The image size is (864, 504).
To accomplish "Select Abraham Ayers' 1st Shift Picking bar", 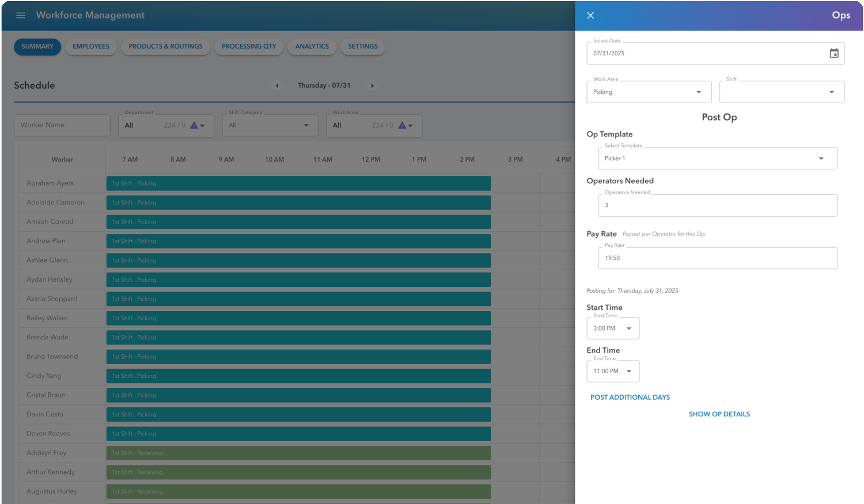I will coord(297,183).
